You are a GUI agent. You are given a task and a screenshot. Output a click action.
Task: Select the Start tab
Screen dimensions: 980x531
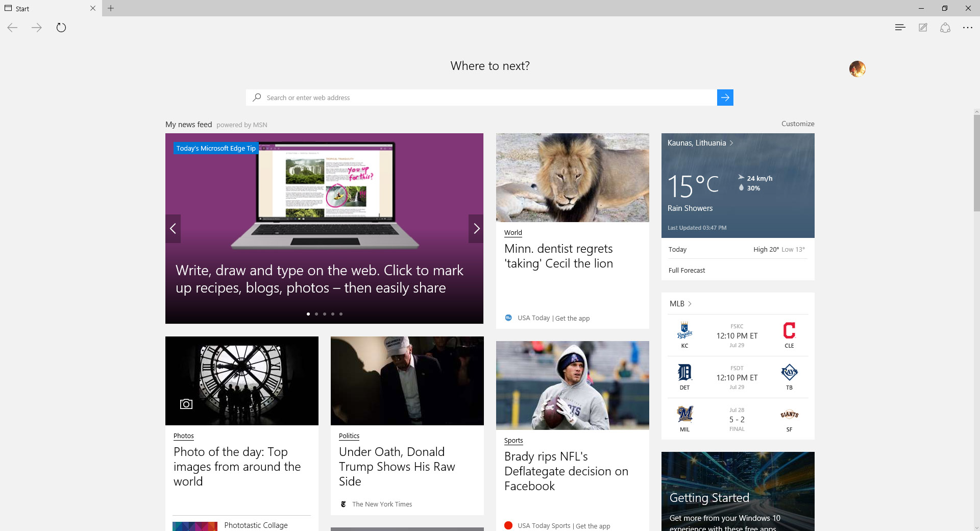46,9
